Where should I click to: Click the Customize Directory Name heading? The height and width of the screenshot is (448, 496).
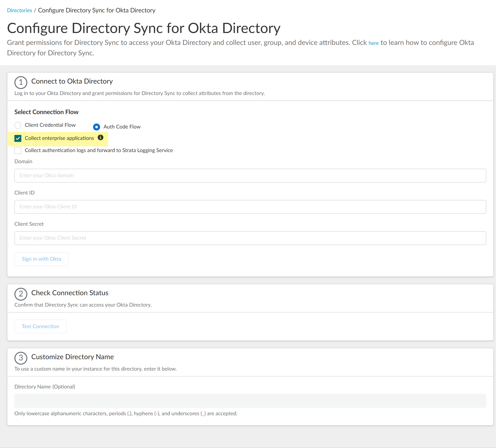point(72,357)
